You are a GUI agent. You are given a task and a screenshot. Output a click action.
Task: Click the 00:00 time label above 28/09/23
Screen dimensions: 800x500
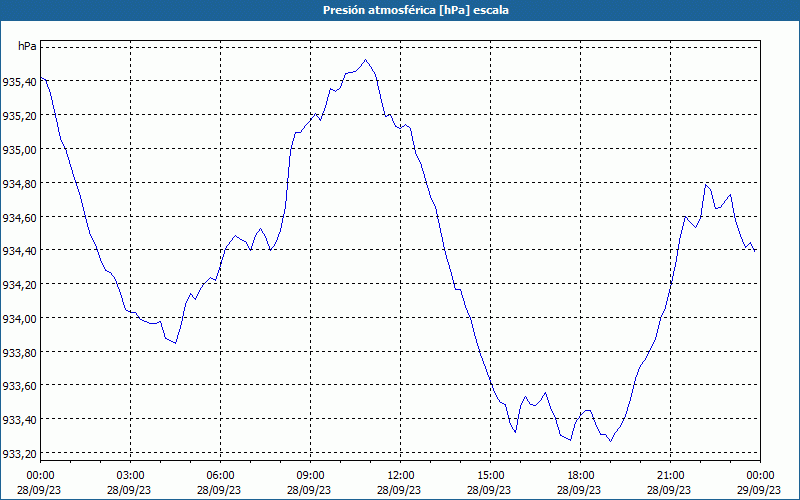[40, 476]
